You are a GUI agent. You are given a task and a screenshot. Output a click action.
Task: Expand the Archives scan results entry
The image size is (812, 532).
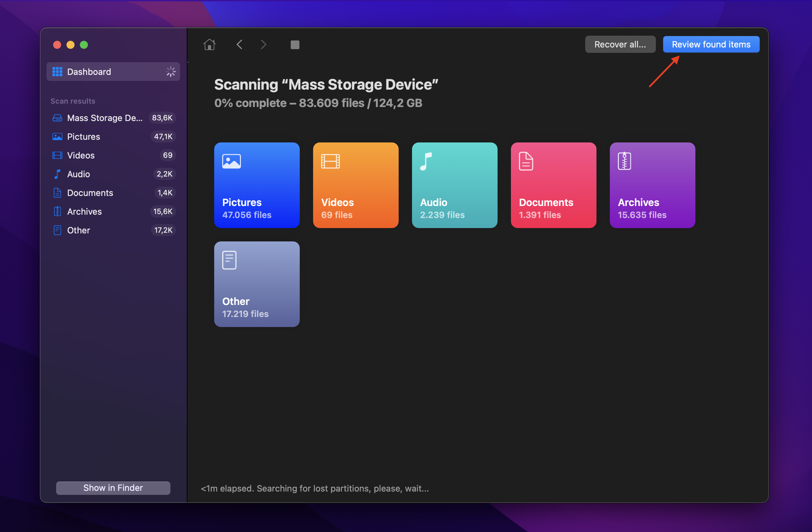point(84,211)
